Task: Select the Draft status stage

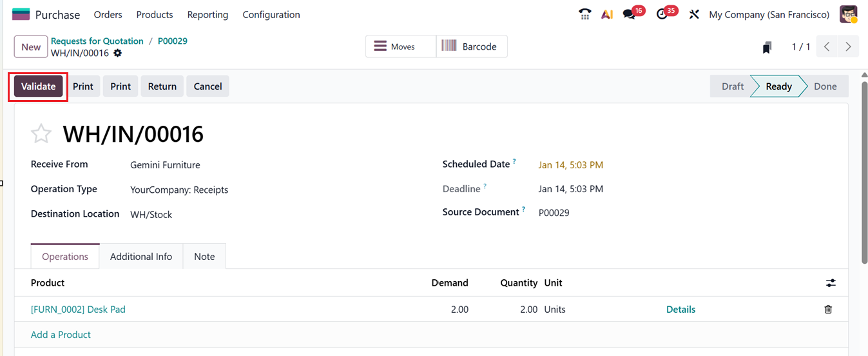Action: (x=732, y=86)
